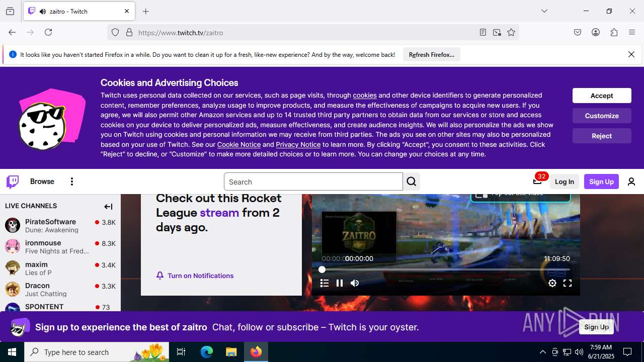Screen dimensions: 644x362
Task: Dismiss the Firefox refresh notification bar
Action: click(631, 54)
